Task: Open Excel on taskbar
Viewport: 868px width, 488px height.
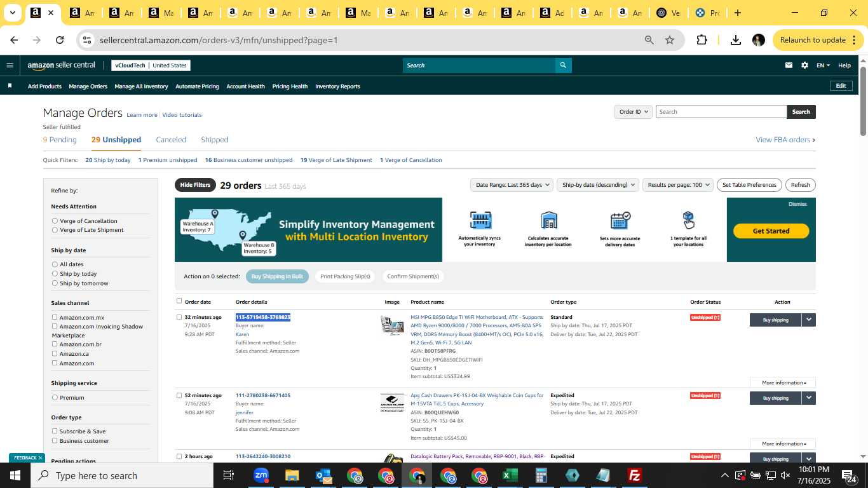Action: pos(510,475)
